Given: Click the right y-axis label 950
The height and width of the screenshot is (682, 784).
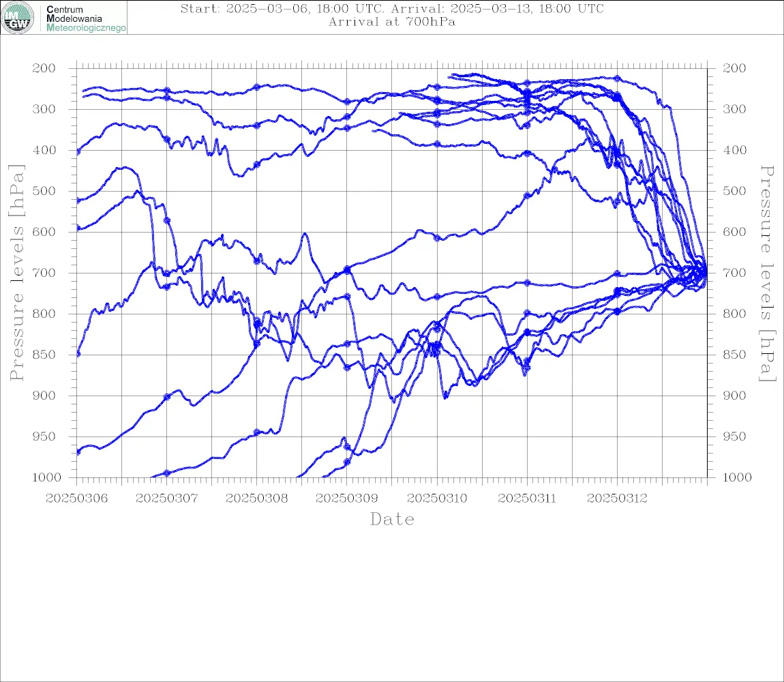Looking at the screenshot, I should point(734,436).
